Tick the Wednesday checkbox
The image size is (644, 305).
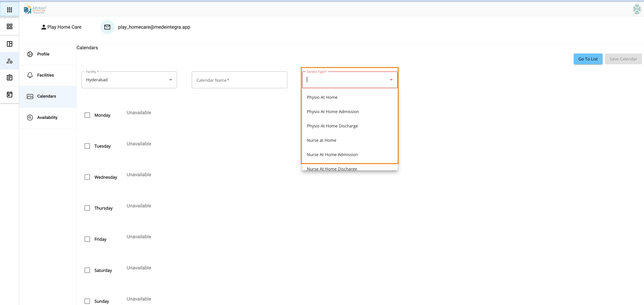coord(87,177)
